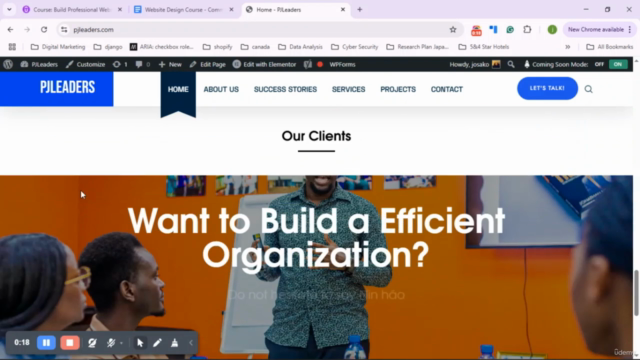Screen dimensions: 640x360
Task: Open Edit Page in admin bar
Action: click(x=208, y=64)
